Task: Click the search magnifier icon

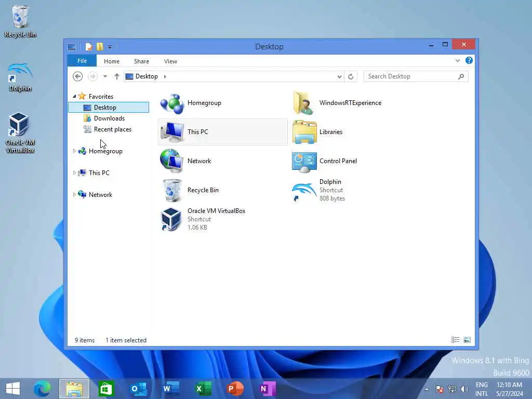Action: pyautogui.click(x=461, y=77)
